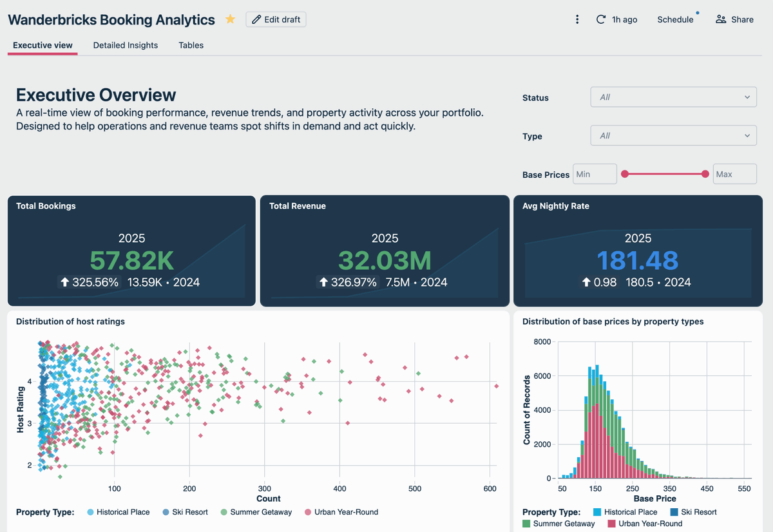Expand the Status filter dropdown
The height and width of the screenshot is (532, 773).
673,97
